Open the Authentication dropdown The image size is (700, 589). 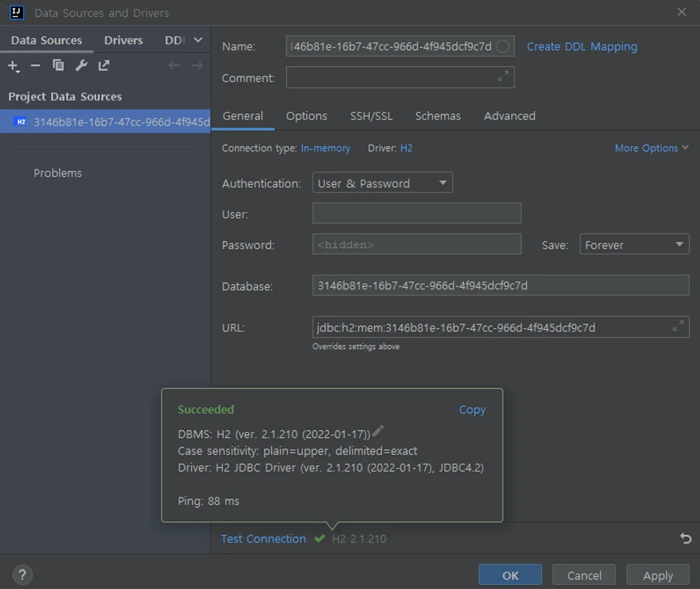(x=382, y=183)
